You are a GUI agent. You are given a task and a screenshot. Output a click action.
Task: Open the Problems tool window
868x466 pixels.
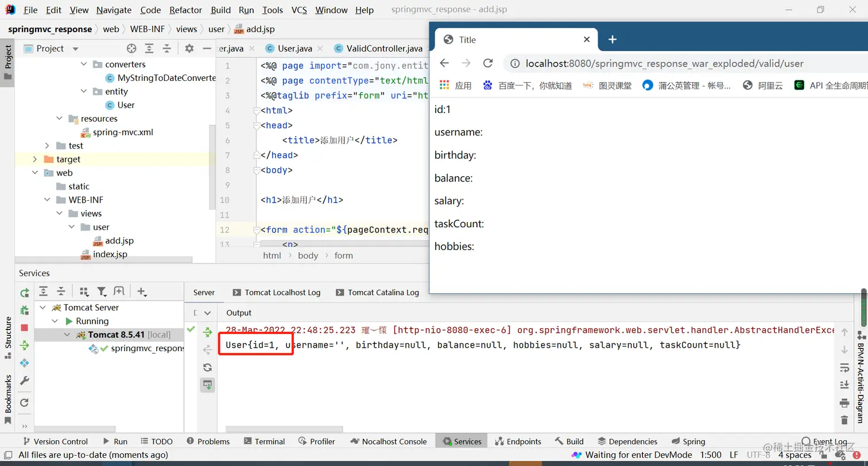coord(208,441)
